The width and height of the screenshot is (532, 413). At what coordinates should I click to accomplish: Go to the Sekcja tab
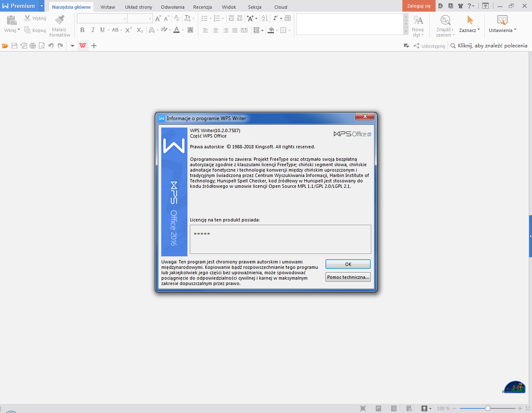point(255,7)
